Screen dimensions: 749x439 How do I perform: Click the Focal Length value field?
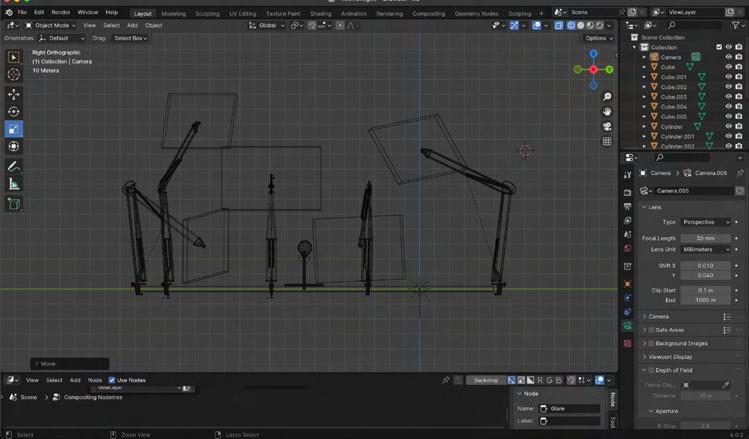click(706, 238)
